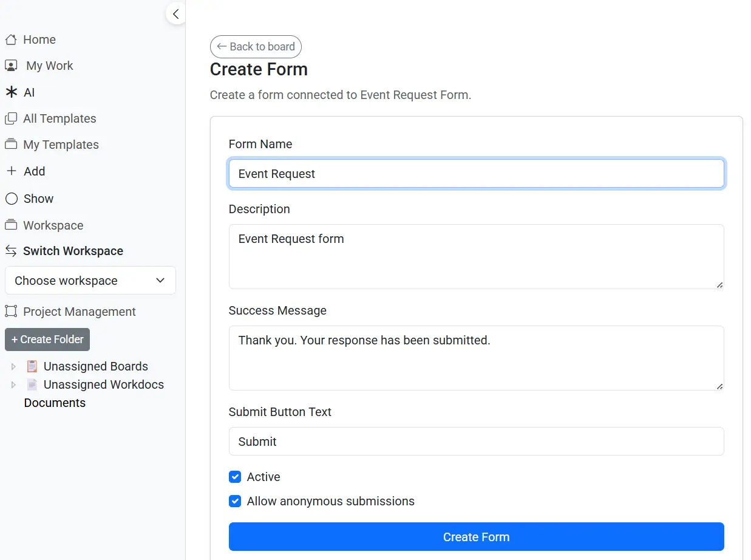Screen dimensions: 751x560
Task: Open the Choose workspace dropdown
Action: pyautogui.click(x=90, y=281)
